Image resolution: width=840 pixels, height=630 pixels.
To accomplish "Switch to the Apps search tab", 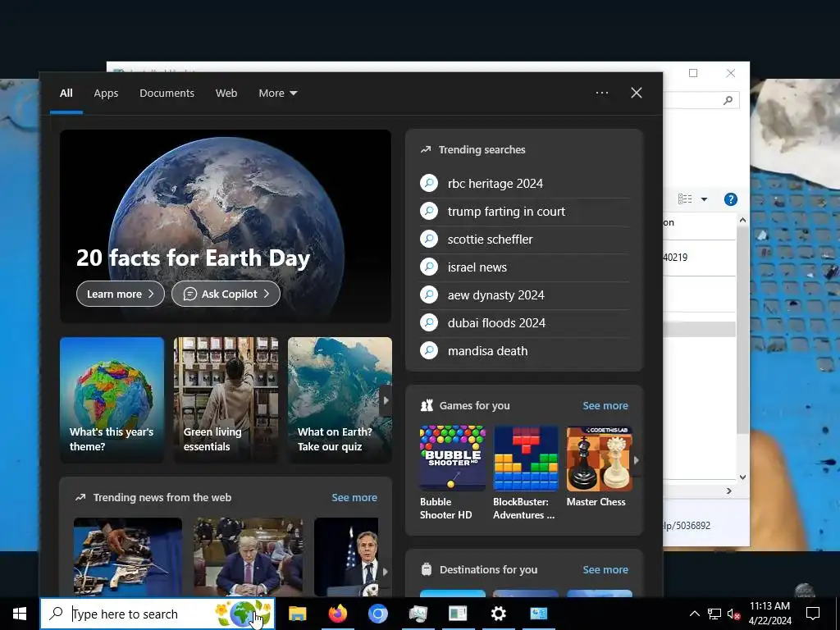I will click(x=106, y=94).
